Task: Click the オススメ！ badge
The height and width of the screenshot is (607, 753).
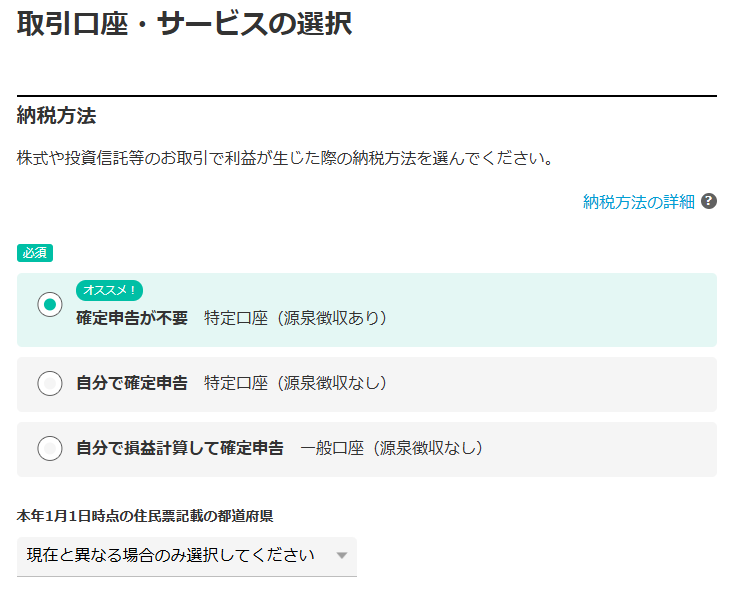Action: pos(110,290)
